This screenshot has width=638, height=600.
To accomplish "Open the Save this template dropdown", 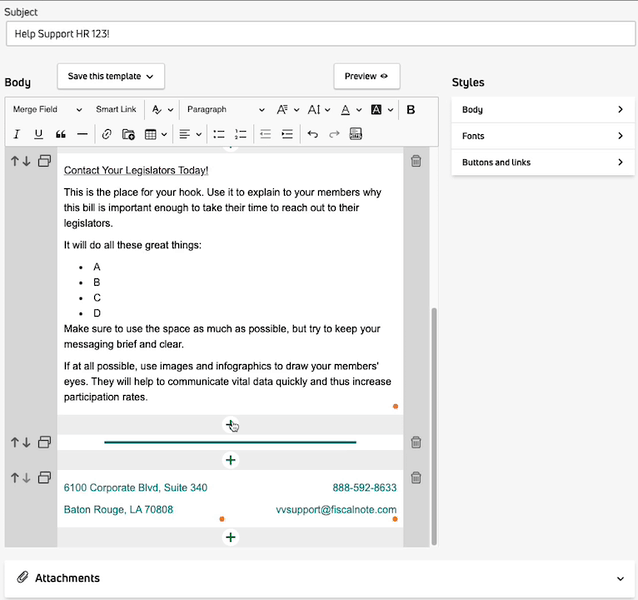I will point(111,76).
